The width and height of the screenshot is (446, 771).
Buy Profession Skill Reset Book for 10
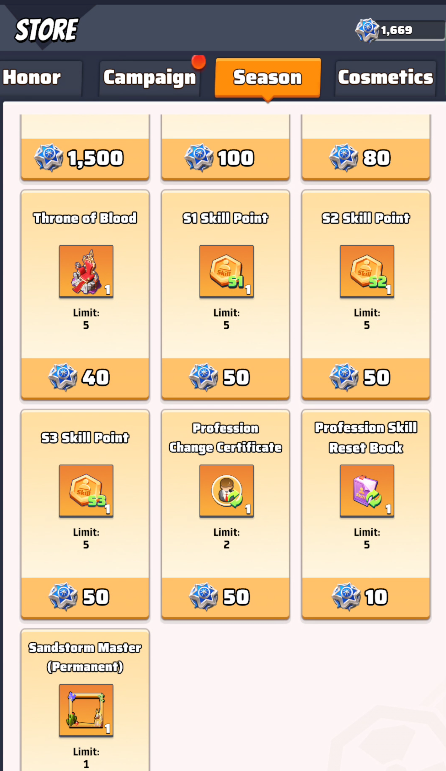(x=366, y=597)
